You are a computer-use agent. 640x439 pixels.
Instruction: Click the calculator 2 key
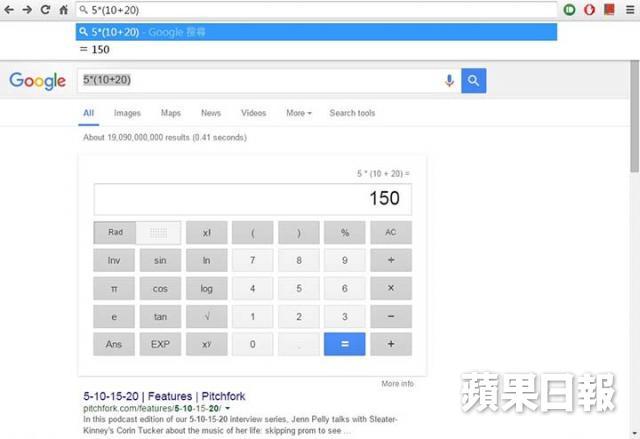pos(299,317)
